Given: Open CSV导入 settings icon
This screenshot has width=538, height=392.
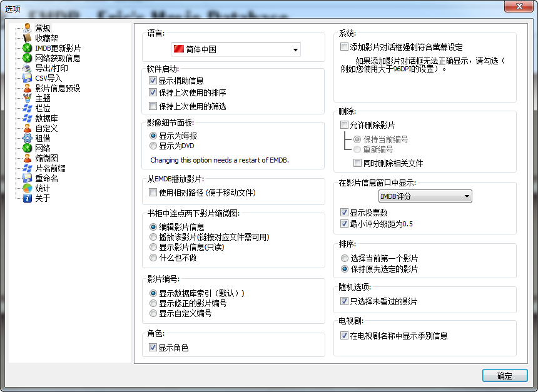Looking at the screenshot, I should (x=26, y=77).
